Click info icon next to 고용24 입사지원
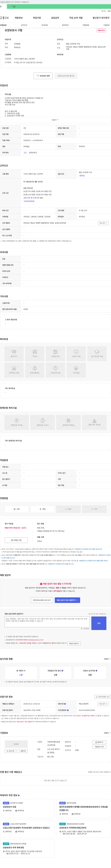The width and height of the screenshot is (111, 868). pos(97,671)
